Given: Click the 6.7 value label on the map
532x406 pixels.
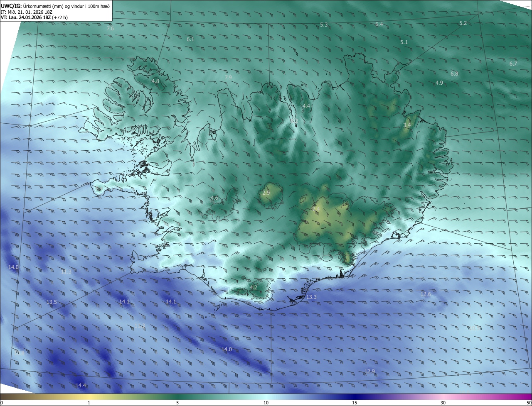Looking at the screenshot, I should pyautogui.click(x=513, y=64).
